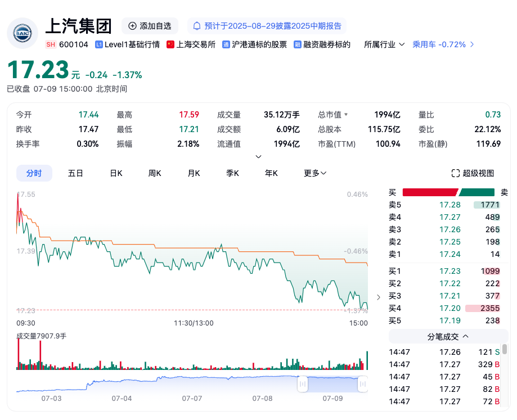Click tick trade with volume 45 B

[x=444, y=377]
